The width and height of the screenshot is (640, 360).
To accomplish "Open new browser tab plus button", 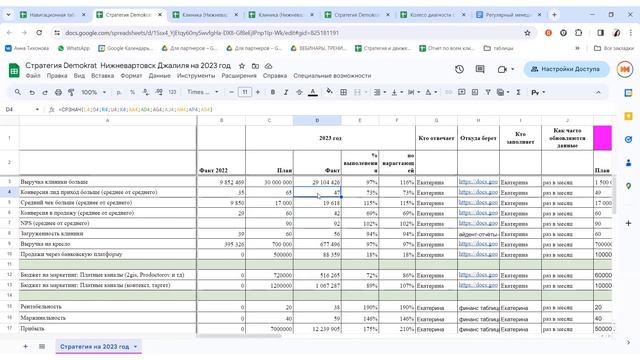I will tap(554, 15).
